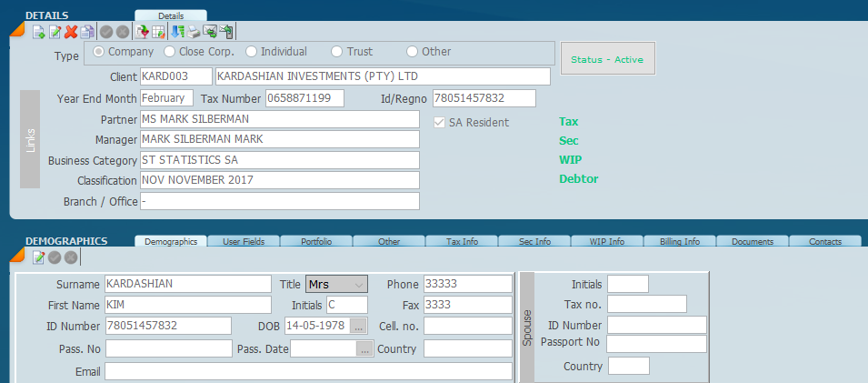Click the copy record icon in Details toolbar
The width and height of the screenshot is (868, 383).
pyautogui.click(x=86, y=32)
